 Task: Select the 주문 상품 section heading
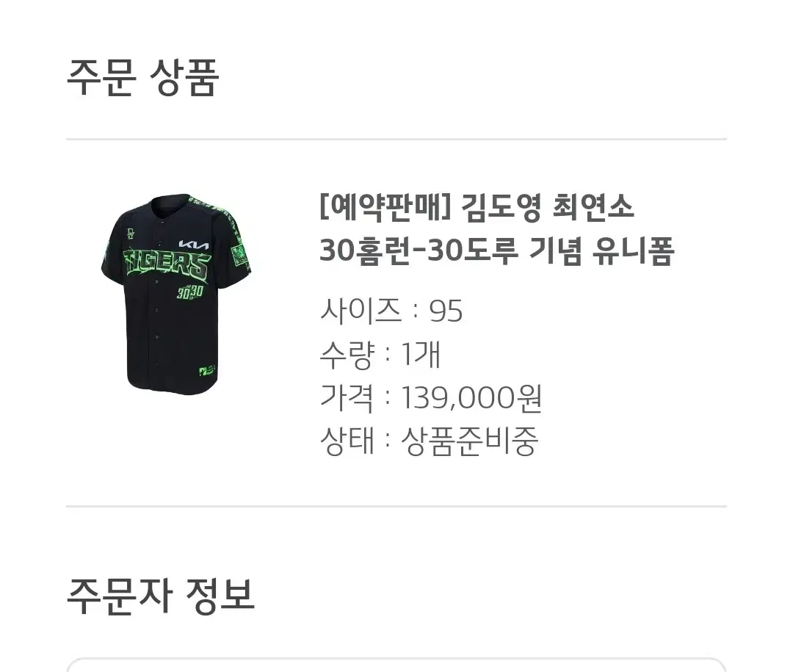tap(142, 77)
